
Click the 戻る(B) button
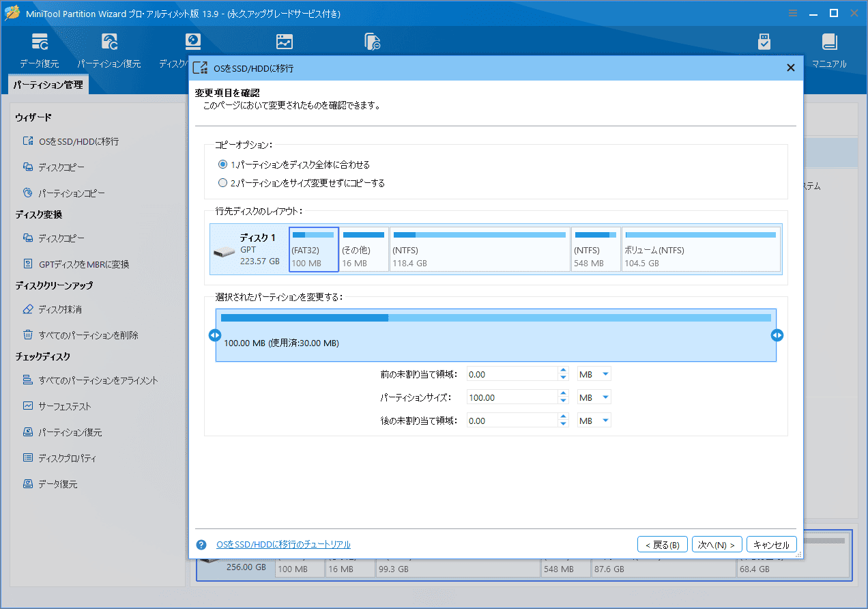[x=662, y=545]
